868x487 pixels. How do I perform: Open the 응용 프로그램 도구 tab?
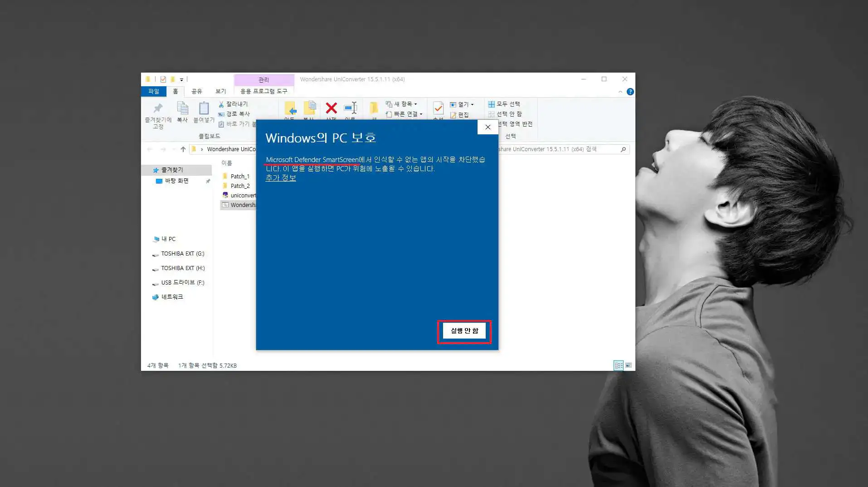pos(264,91)
